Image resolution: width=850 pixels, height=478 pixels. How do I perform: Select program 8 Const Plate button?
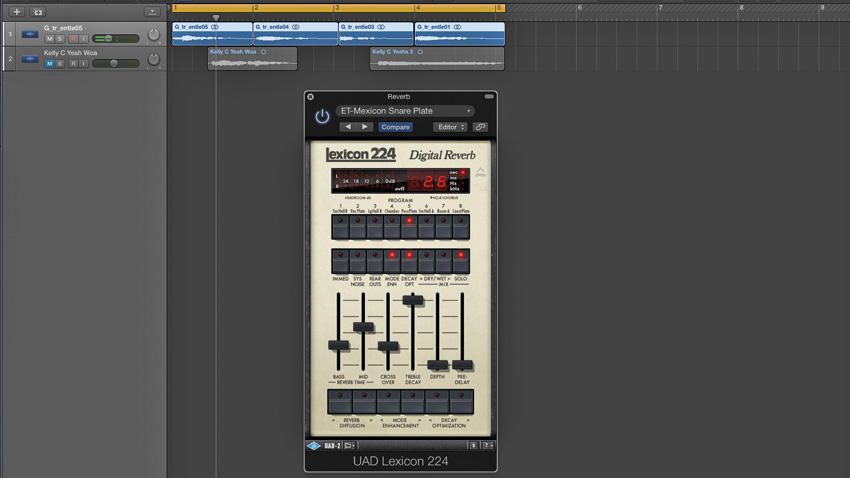point(461,227)
